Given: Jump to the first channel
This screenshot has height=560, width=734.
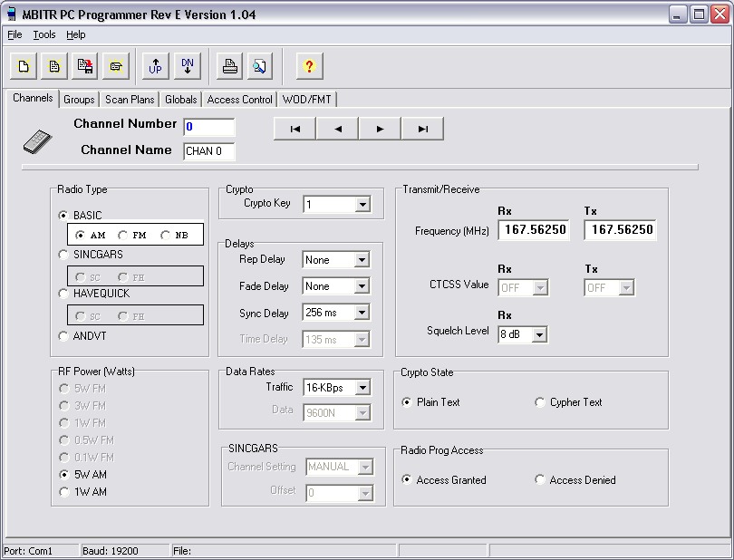Looking at the screenshot, I should pyautogui.click(x=295, y=129).
